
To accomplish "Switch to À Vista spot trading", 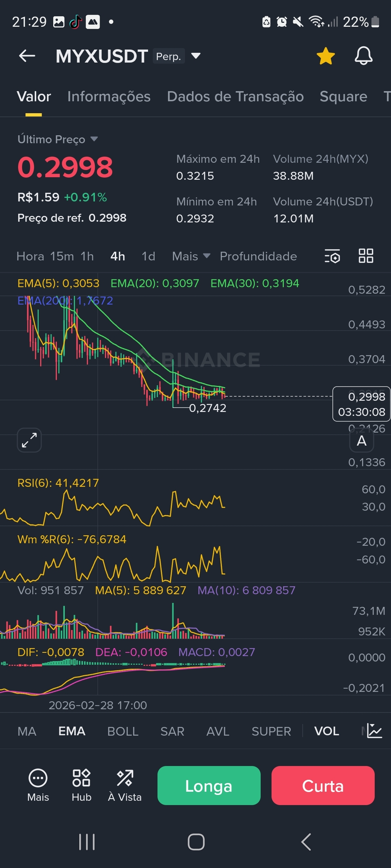I will (125, 785).
